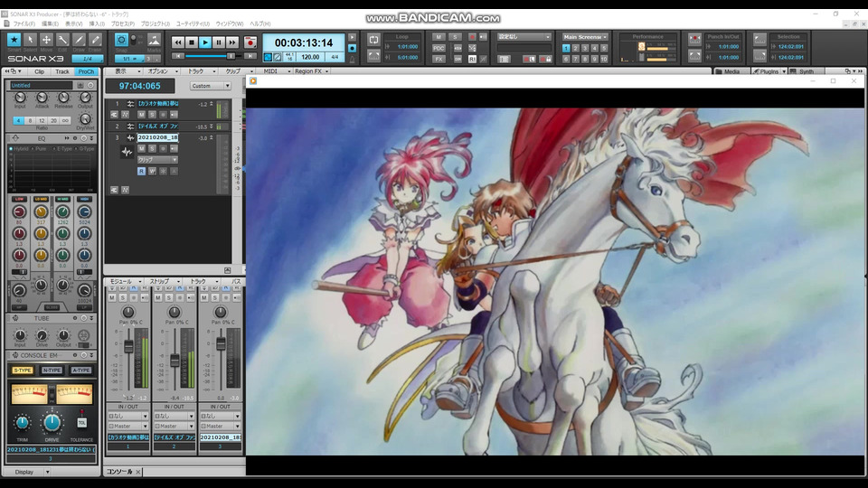Jump to project end
The height and width of the screenshot is (488, 868).
[x=250, y=56]
